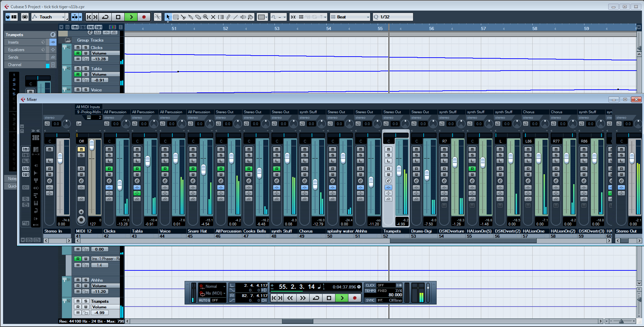
Task: Toggle Read on the Clicks track in the track list
Action: coord(78,53)
